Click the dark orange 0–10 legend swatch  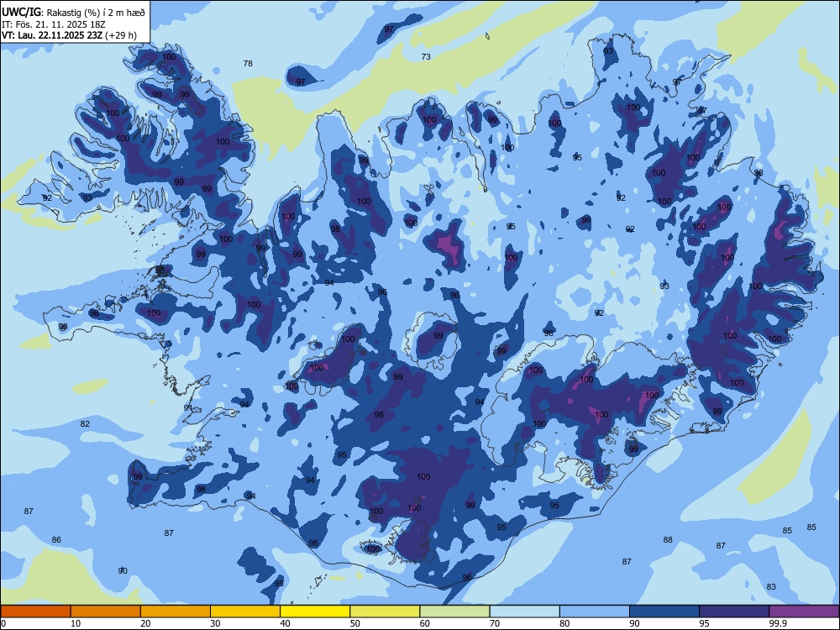point(35,612)
